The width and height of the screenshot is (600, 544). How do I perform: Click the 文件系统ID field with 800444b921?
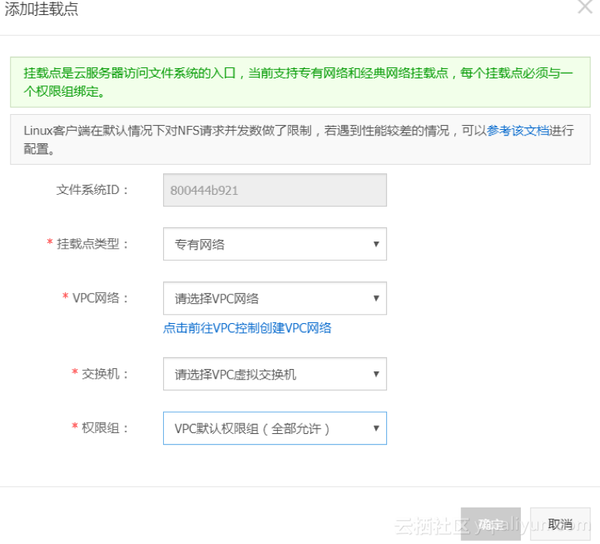[x=275, y=190]
